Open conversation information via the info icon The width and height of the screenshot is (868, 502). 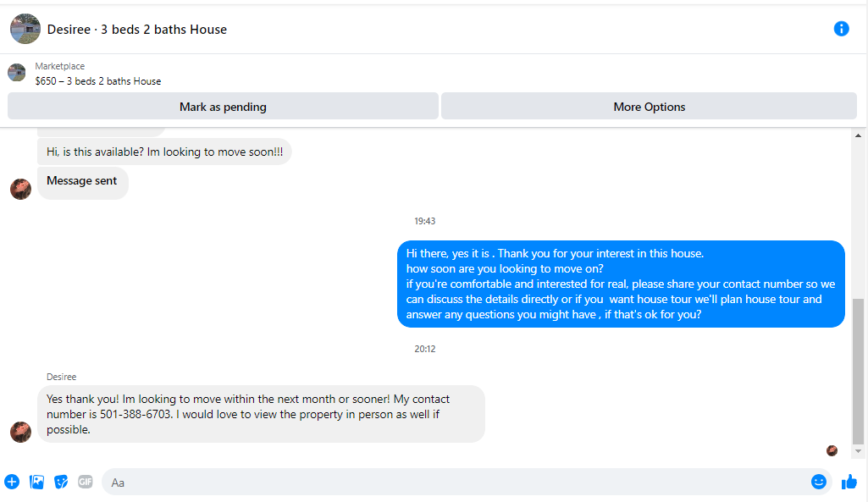(841, 29)
